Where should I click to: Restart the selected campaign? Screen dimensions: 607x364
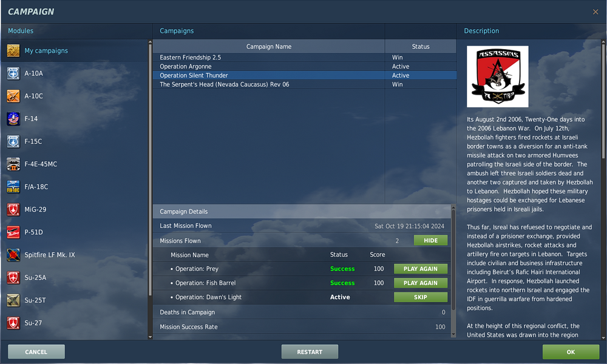point(310,352)
